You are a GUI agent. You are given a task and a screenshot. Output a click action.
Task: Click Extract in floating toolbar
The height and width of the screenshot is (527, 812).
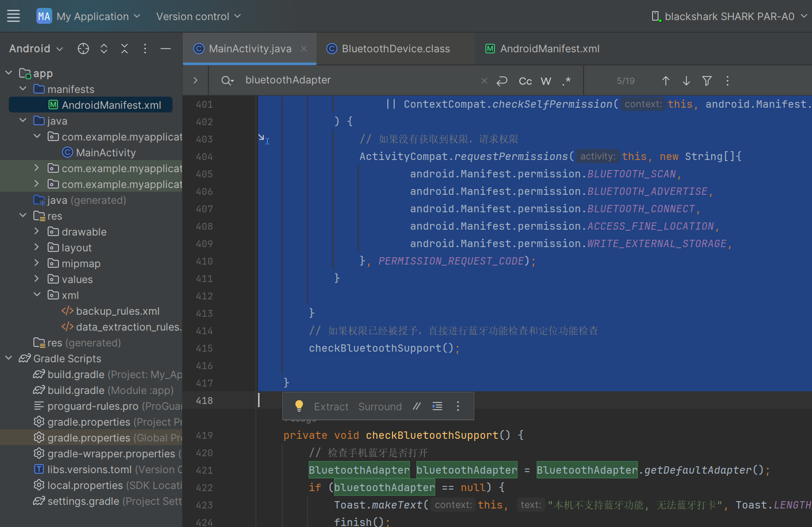pyautogui.click(x=331, y=407)
